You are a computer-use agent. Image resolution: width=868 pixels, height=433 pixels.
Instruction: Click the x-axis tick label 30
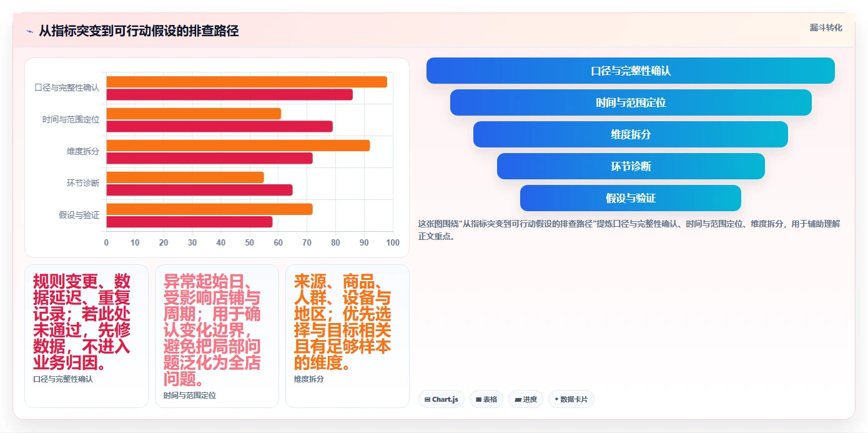point(192,243)
